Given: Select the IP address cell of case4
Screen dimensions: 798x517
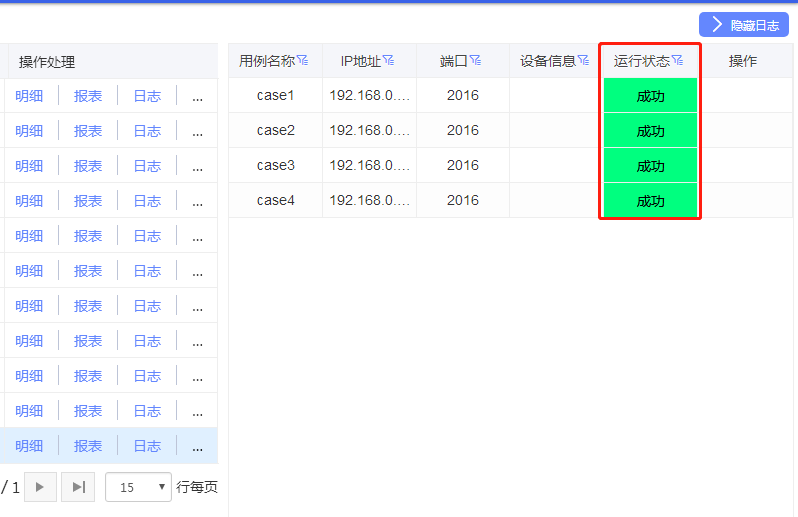Looking at the screenshot, I should 369,201.
